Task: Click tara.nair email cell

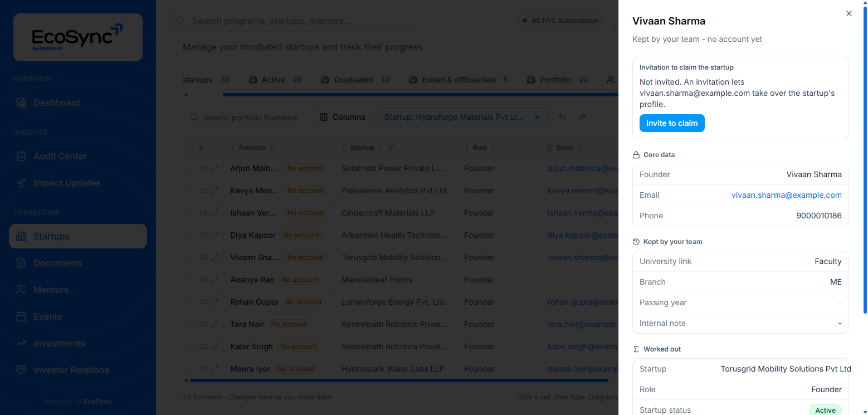Action: pos(579,324)
